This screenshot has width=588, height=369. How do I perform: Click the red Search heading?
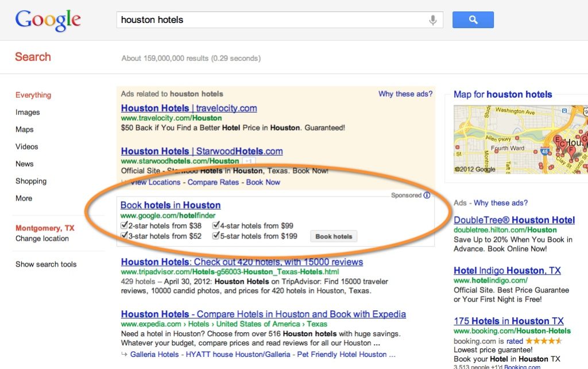click(x=33, y=57)
